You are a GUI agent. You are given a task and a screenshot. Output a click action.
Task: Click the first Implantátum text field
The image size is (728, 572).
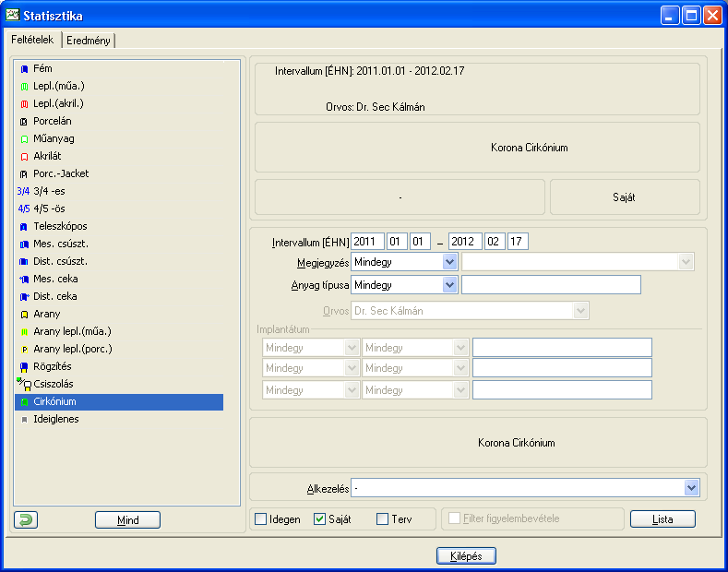click(562, 348)
